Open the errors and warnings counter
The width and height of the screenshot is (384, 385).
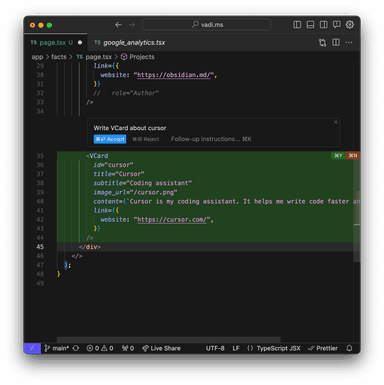[100, 348]
